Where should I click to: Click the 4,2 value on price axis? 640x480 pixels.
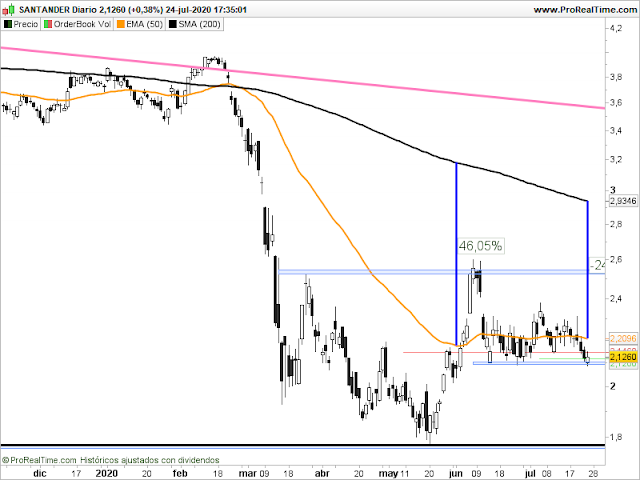(x=616, y=28)
